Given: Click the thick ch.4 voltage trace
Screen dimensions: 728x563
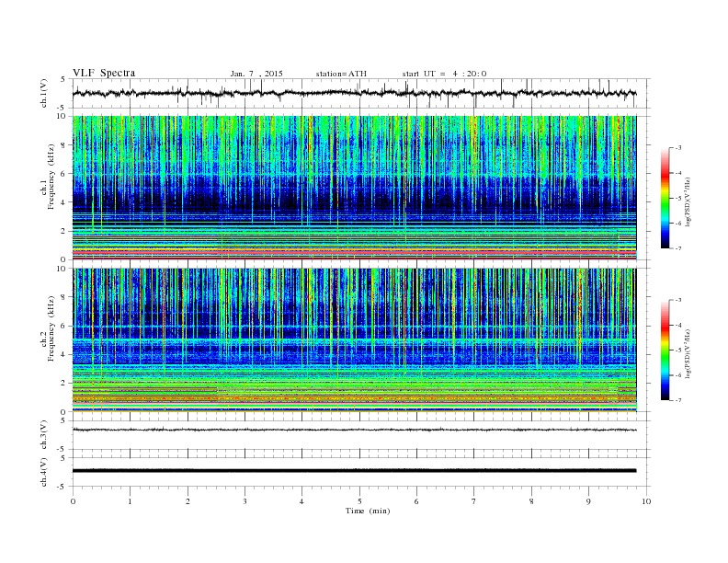Looking at the screenshot, I should (354, 471).
